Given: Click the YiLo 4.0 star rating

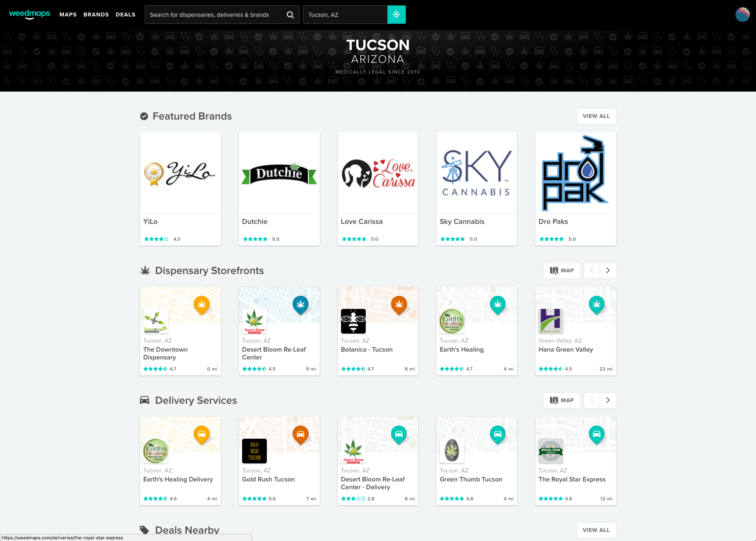Looking at the screenshot, I should point(162,239).
